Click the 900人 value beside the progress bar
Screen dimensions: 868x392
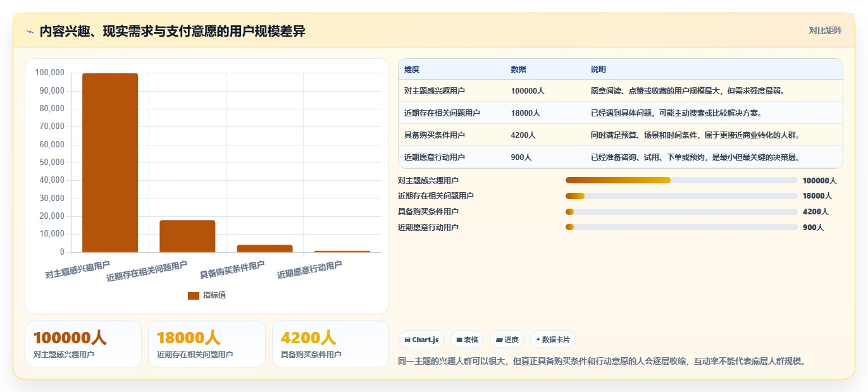(814, 227)
